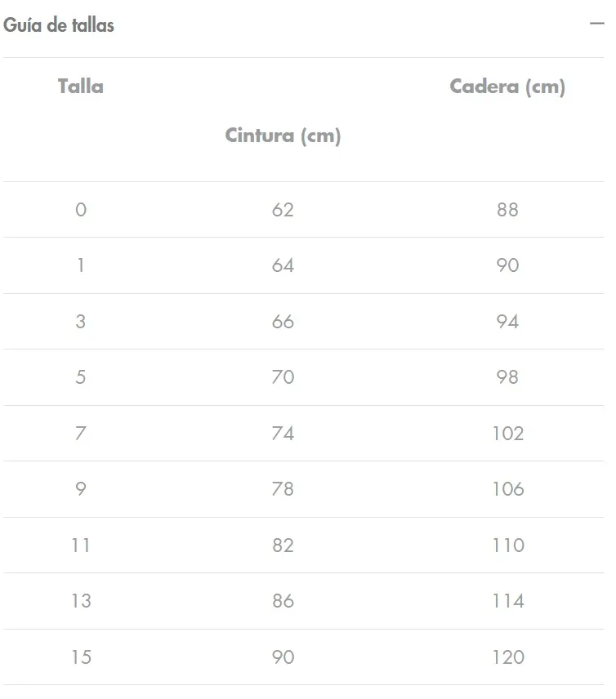Viewport: 616px width, 699px height.
Task: Click size 15 in the Talla column
Action: [x=81, y=657]
